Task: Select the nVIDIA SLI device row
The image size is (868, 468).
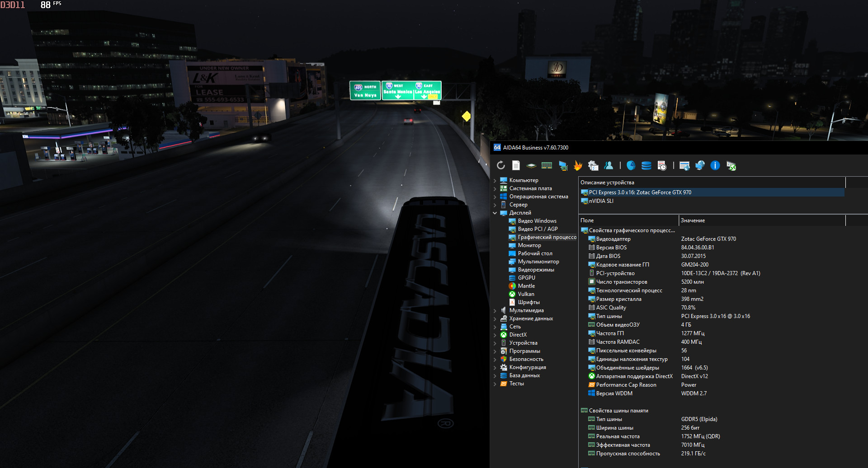Action: click(x=601, y=201)
